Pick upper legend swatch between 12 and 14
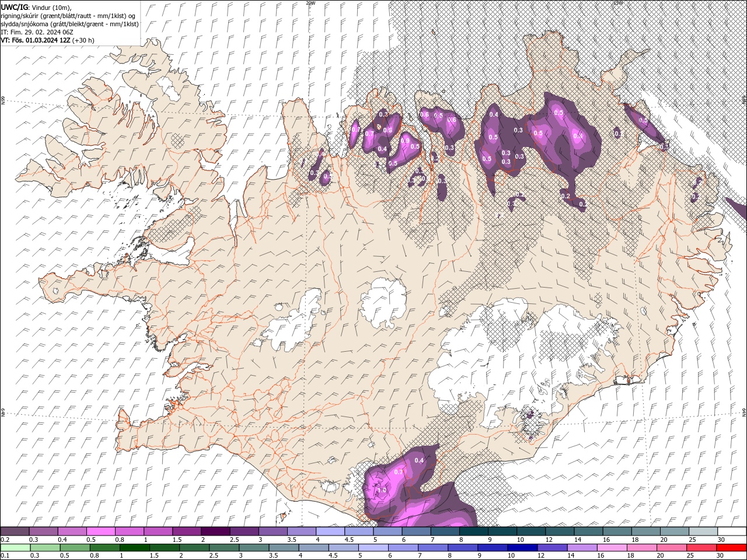The image size is (747, 560). tap(559, 531)
